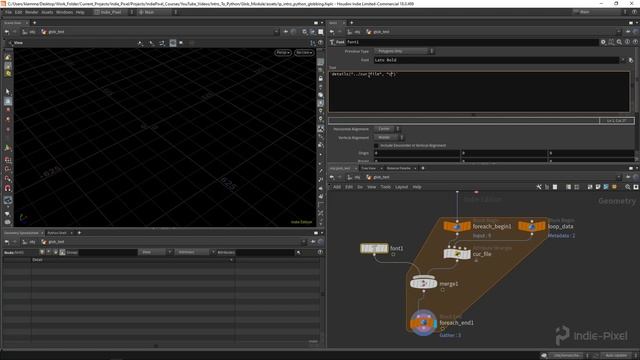
Task: Select the loop_data node
Action: tap(531, 226)
